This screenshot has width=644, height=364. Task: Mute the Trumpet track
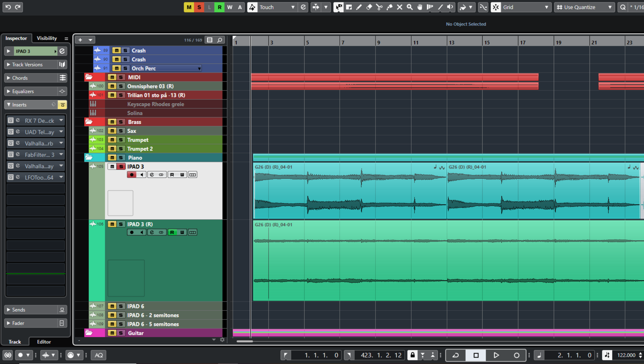[x=112, y=140]
